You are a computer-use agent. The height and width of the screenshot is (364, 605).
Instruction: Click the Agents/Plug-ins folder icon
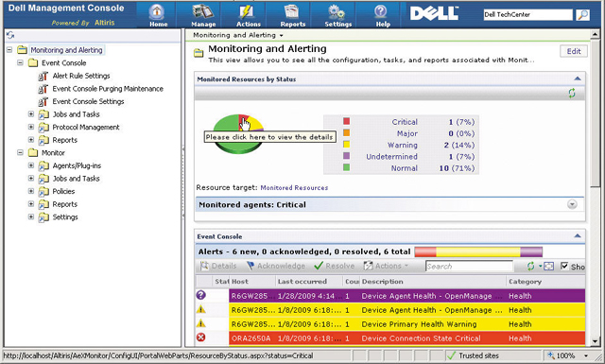(43, 166)
